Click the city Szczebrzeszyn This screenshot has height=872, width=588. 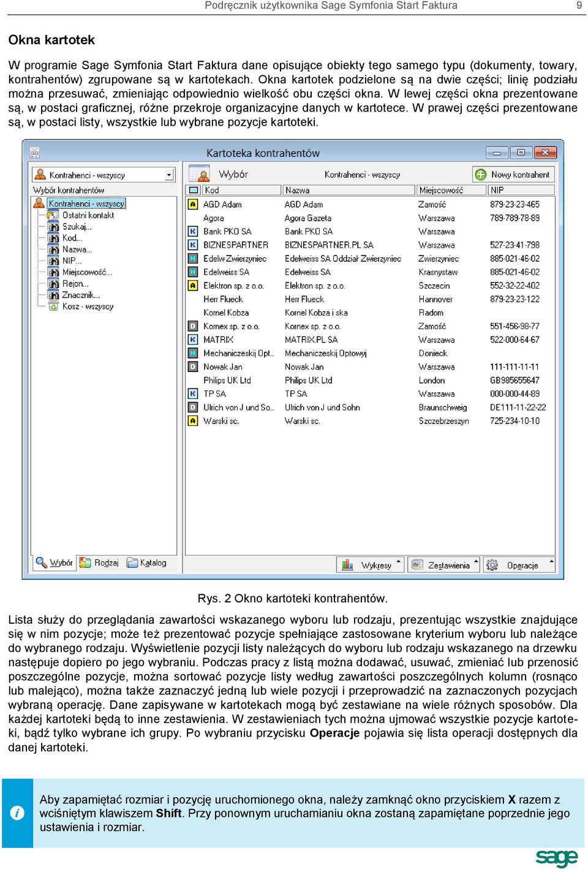(444, 421)
